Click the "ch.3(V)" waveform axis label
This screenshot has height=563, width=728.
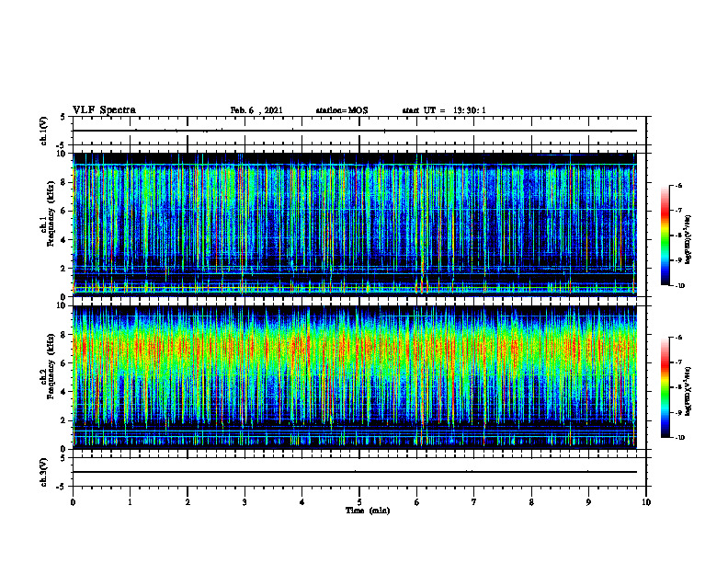(x=43, y=472)
